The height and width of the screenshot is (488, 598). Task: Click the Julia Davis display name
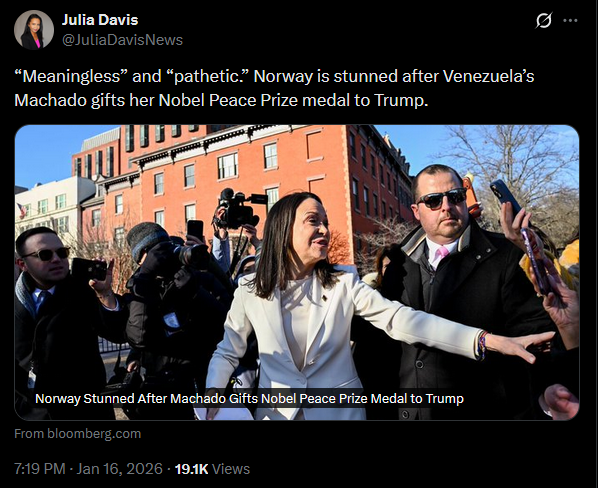(100, 20)
